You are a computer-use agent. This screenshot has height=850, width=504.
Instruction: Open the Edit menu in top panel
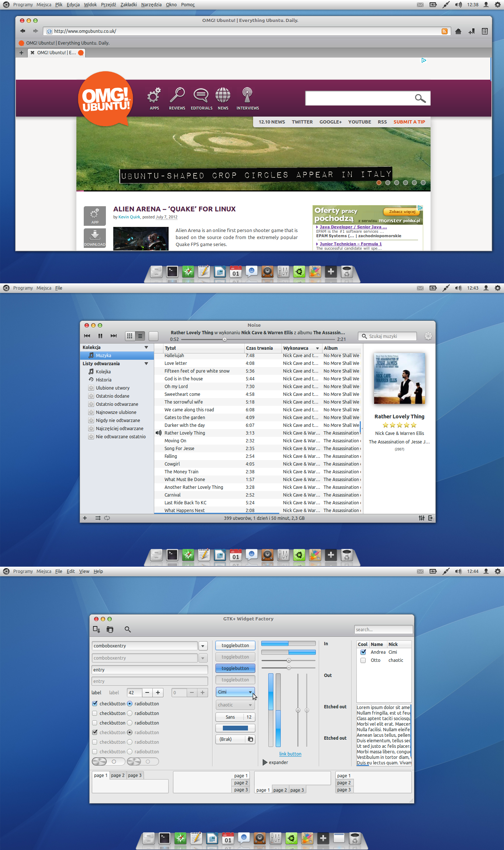70,571
